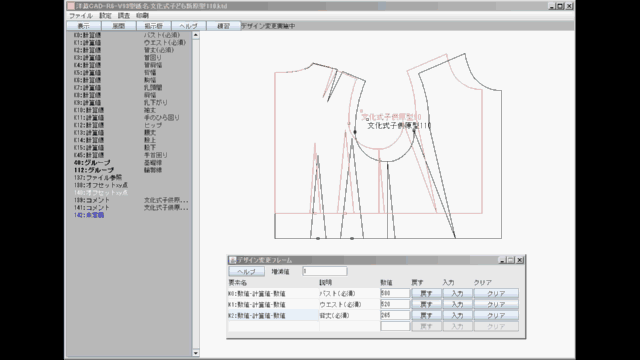The image size is (640, 360).
Task: Select the K0:数値-計算値-数値 table cell
Action: (273, 293)
